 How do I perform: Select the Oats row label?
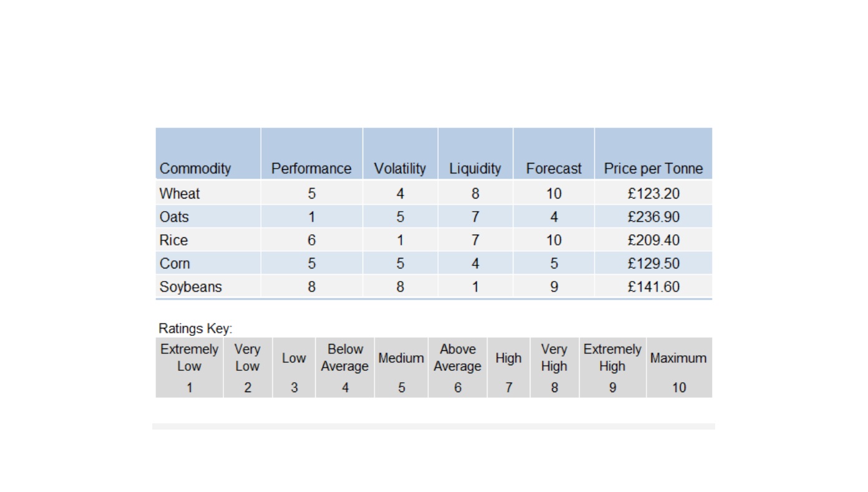click(174, 217)
